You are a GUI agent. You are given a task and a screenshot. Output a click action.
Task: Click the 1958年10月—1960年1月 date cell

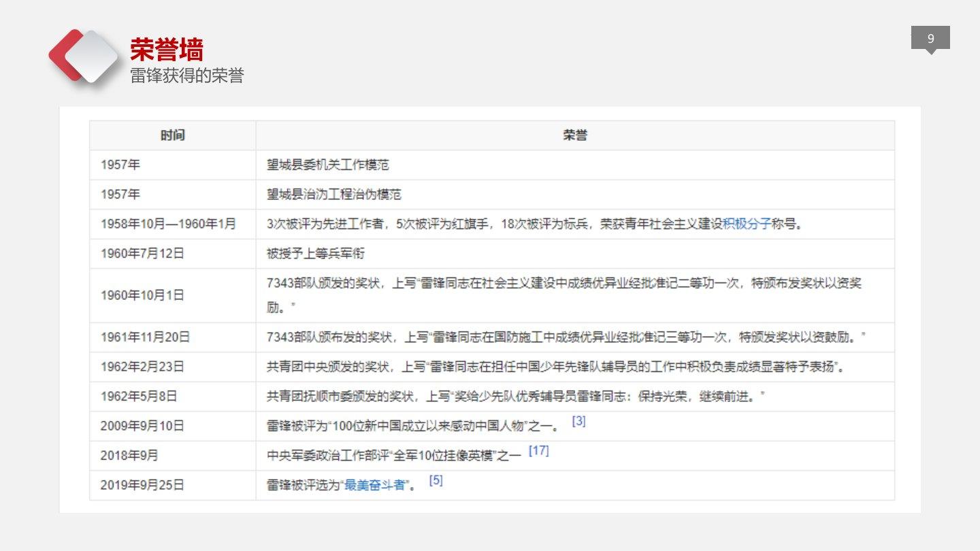click(x=168, y=224)
